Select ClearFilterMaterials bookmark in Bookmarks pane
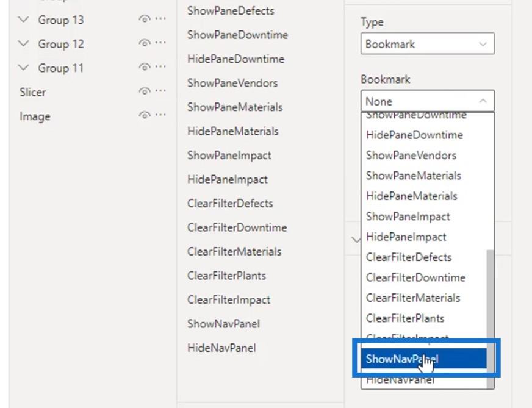The width and height of the screenshot is (532, 408). pyautogui.click(x=234, y=252)
